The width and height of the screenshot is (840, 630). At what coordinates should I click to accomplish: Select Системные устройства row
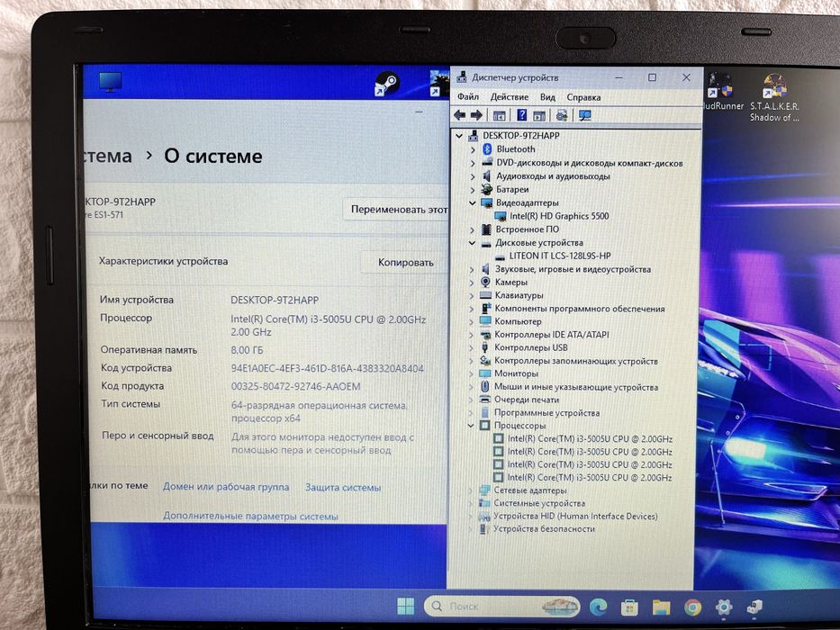coord(539,503)
